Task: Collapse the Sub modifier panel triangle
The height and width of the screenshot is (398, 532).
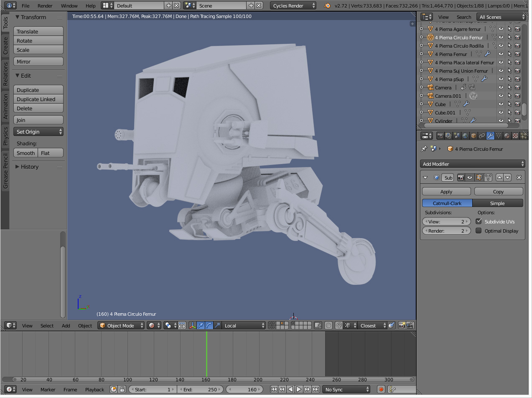Action: tap(425, 177)
